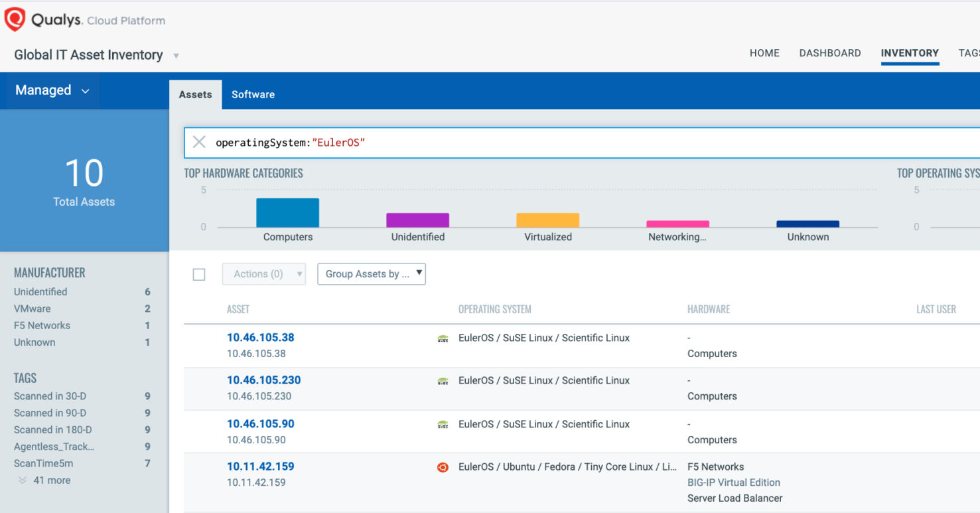Clear the search query using the X icon

(x=199, y=142)
